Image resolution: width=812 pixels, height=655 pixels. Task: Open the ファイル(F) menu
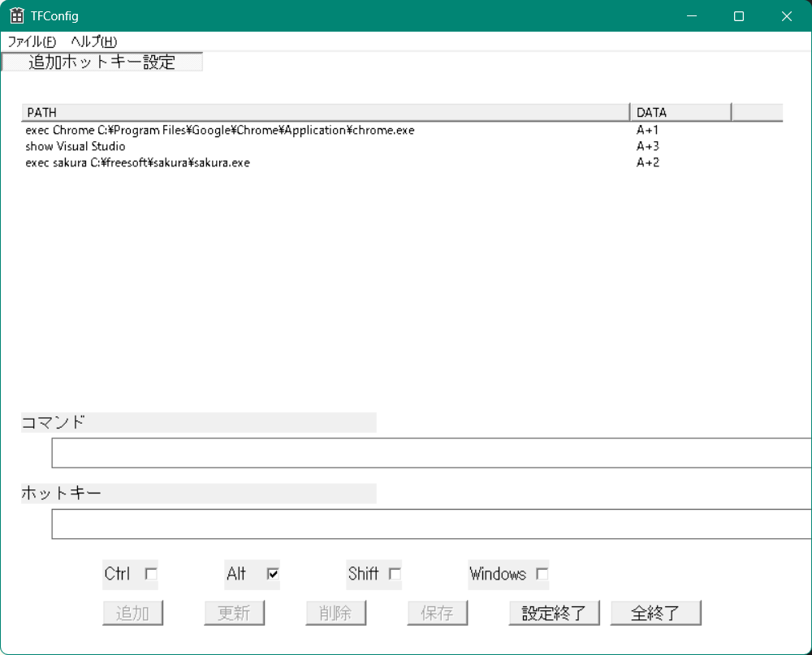32,41
